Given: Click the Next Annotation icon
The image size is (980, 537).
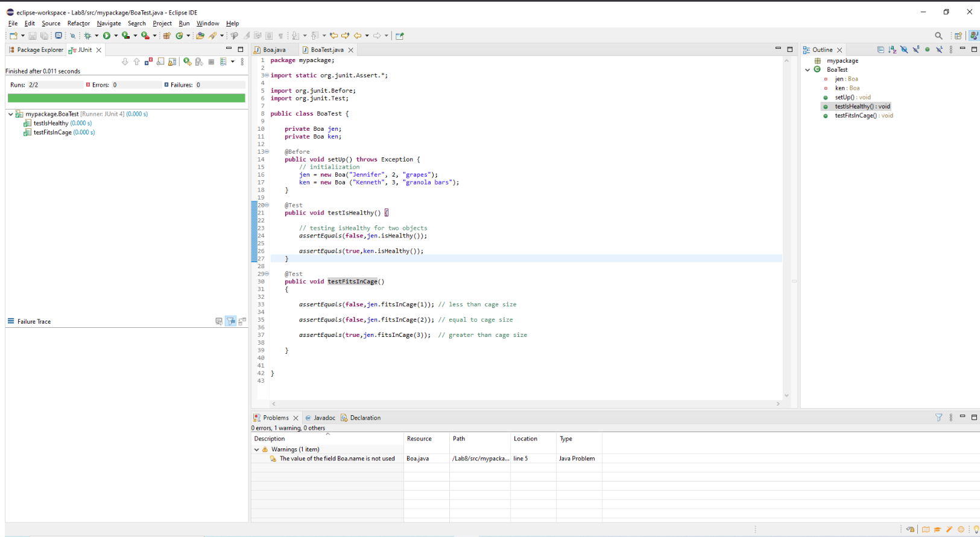Looking at the screenshot, I should 295,36.
